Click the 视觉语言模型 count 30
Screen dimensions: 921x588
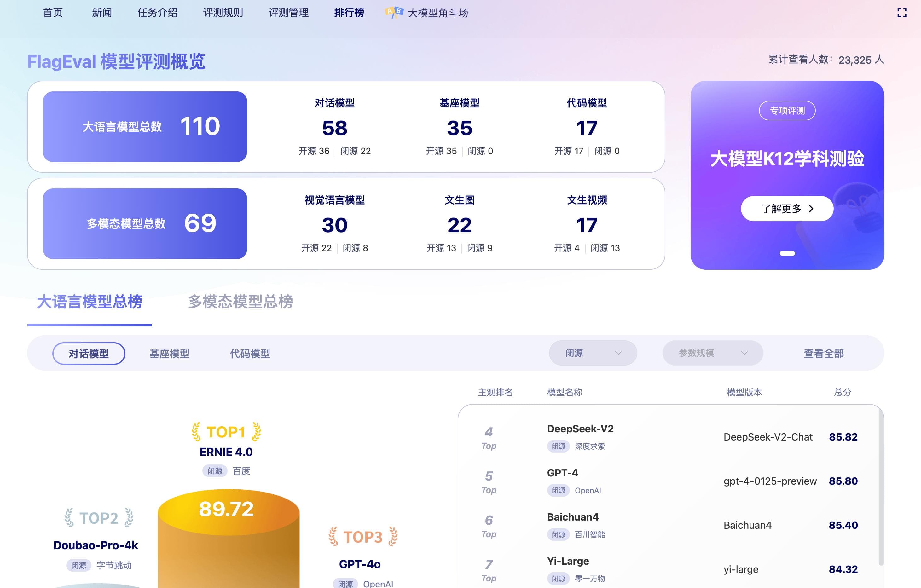click(x=335, y=225)
